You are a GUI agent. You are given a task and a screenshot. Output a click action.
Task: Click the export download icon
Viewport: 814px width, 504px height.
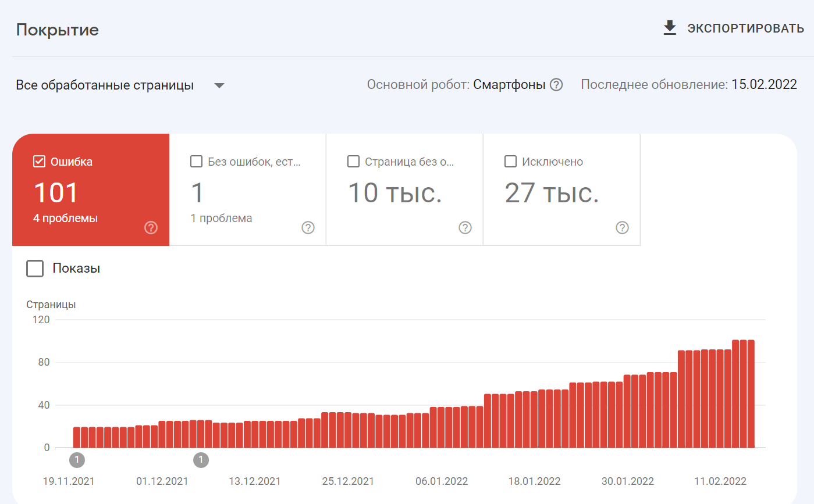(670, 28)
